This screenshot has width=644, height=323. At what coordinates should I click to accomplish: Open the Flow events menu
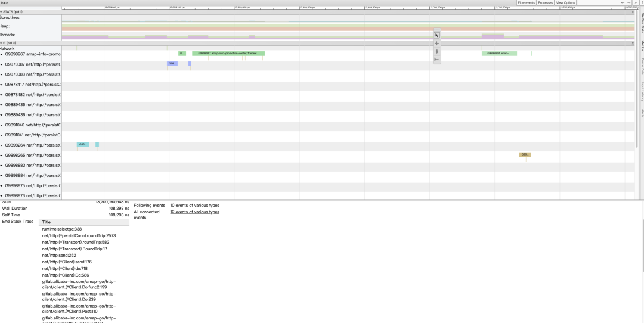click(526, 3)
